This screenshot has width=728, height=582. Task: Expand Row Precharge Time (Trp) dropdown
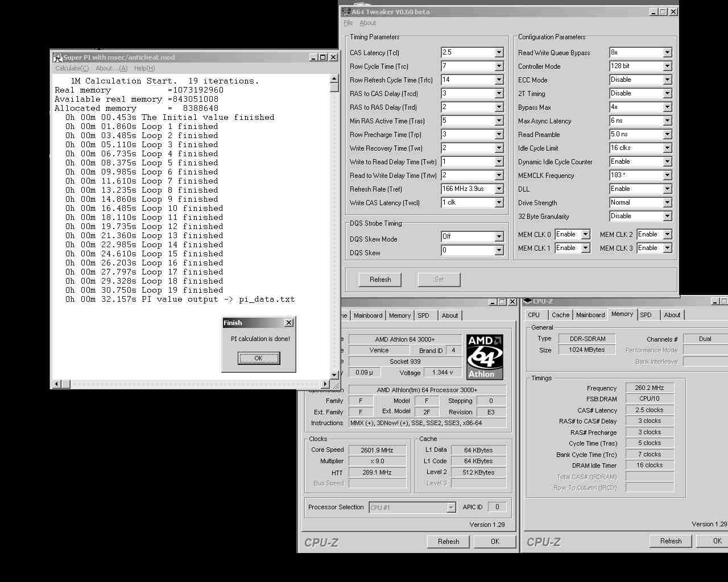pyautogui.click(x=499, y=134)
